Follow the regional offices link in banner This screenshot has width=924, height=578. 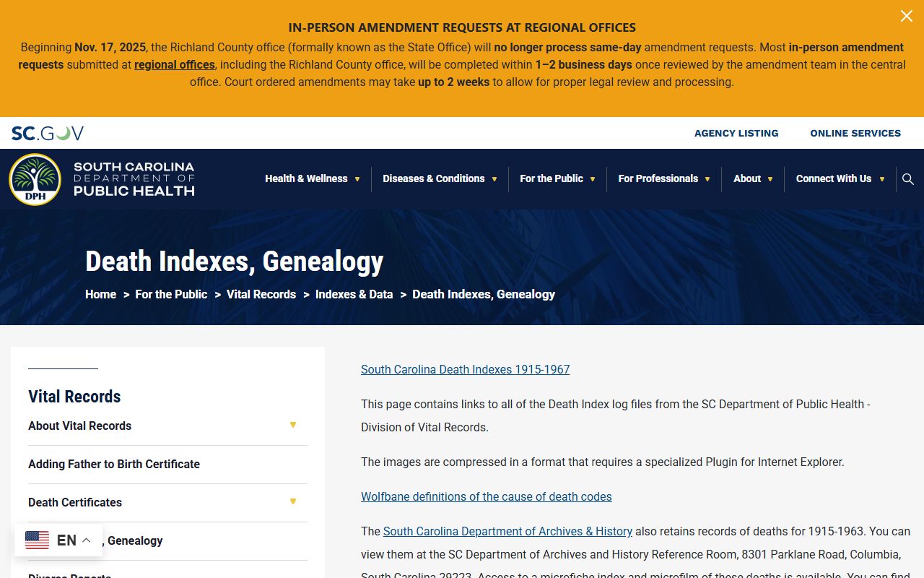175,64
